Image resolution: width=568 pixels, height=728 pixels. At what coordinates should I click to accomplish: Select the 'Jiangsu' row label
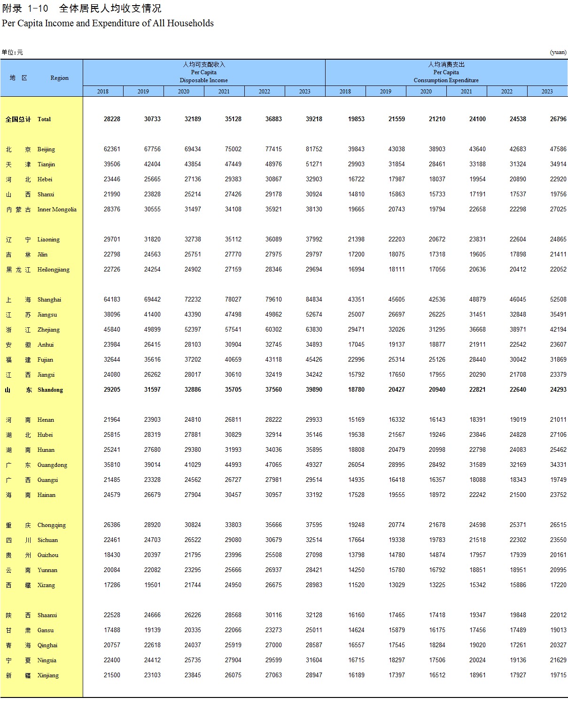click(x=47, y=315)
